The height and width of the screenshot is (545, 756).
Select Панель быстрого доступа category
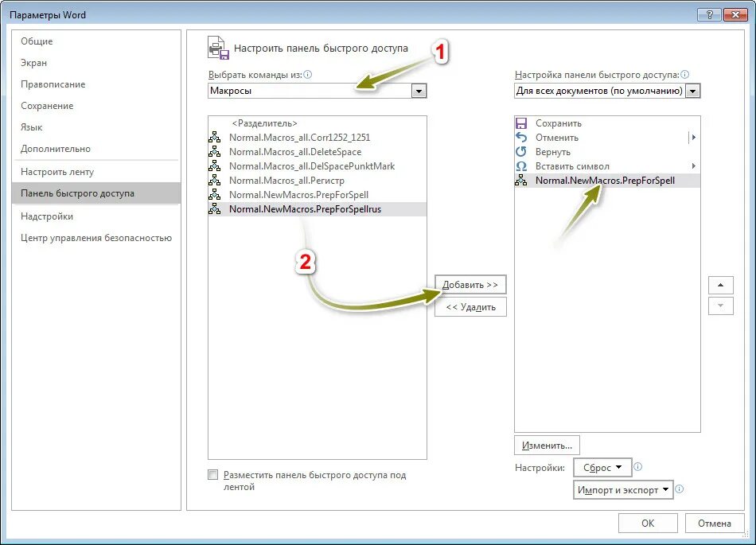96,193
